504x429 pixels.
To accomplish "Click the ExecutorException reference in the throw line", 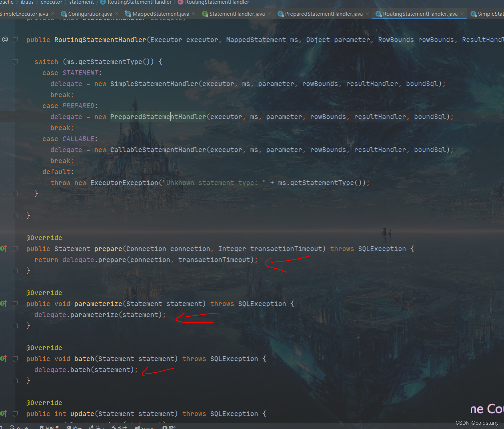I will click(x=124, y=183).
